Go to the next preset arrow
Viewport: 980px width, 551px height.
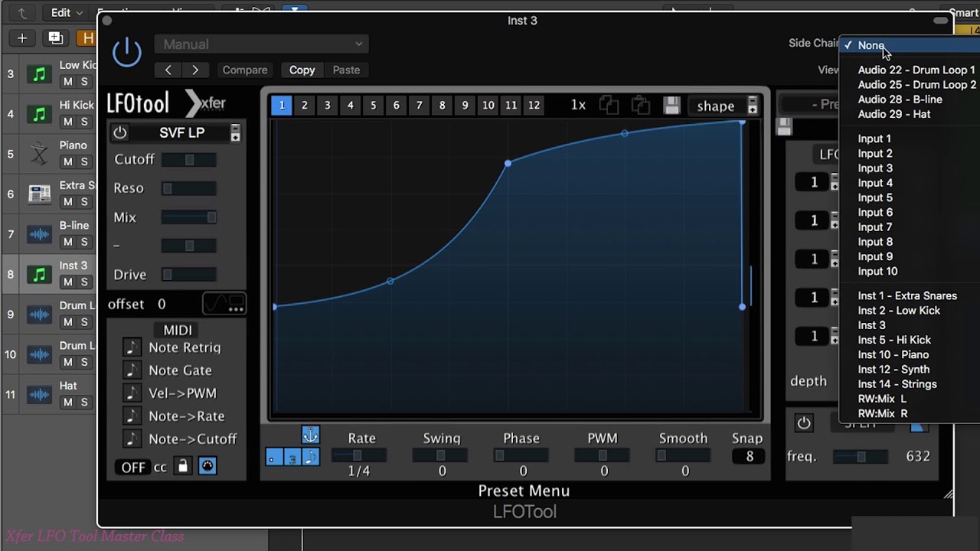coord(195,70)
